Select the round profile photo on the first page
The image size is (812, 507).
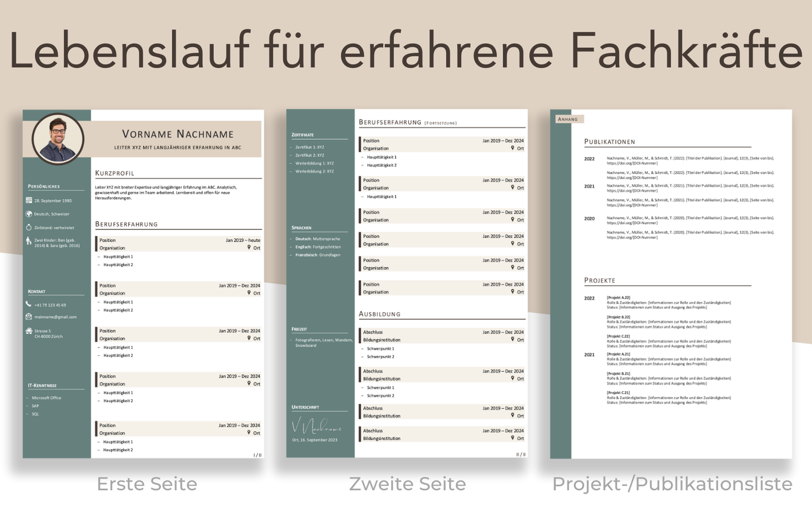(x=58, y=139)
